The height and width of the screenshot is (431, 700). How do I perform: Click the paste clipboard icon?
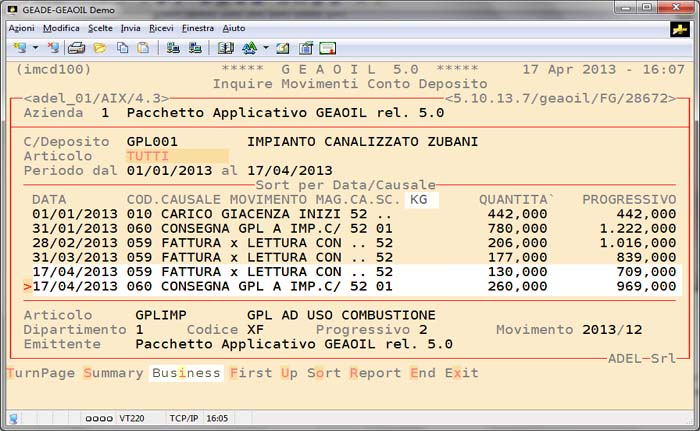point(142,47)
